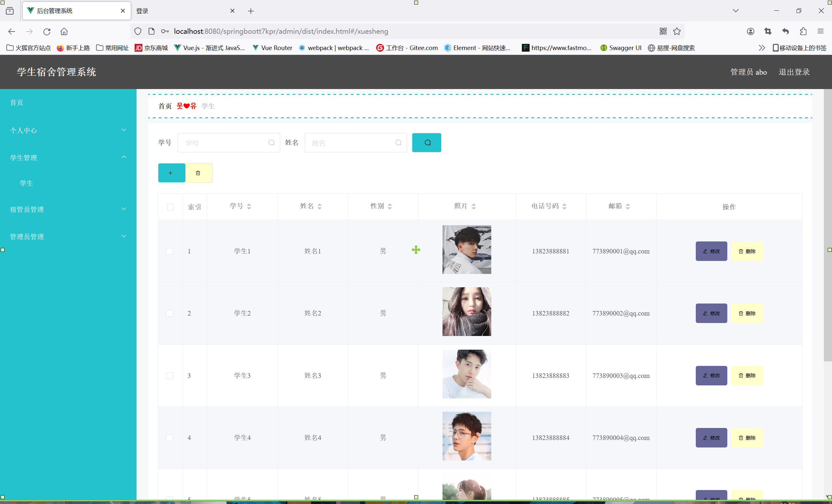
Task: Switch to the 后台管理系统 browser tab
Action: coord(77,11)
